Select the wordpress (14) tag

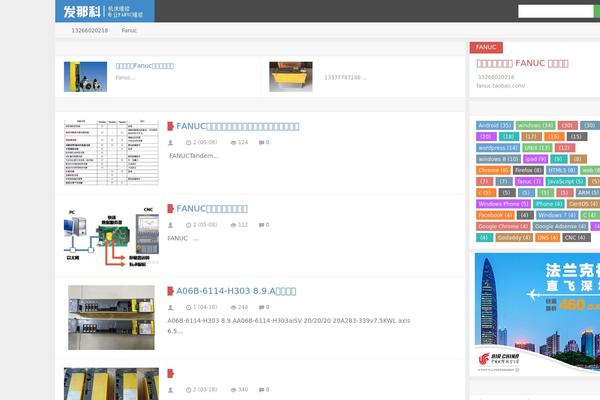(498, 148)
